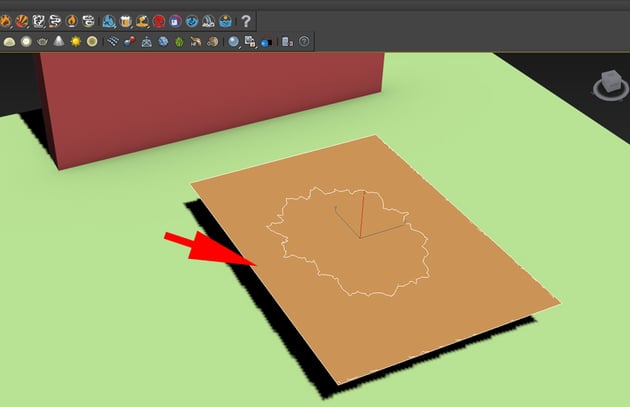Image resolution: width=630 pixels, height=407 pixels.
Task: Click the red vertical axis of the transform handle
Action: click(362, 214)
